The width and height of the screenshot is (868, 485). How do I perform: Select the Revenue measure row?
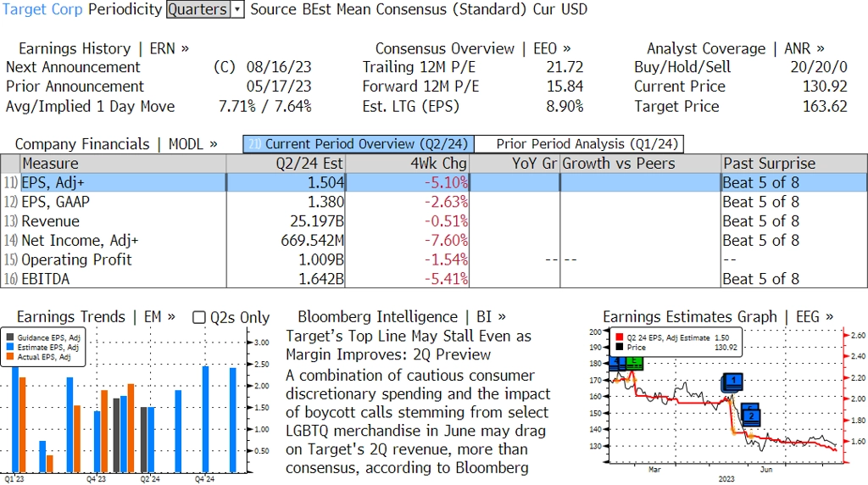pyautogui.click(x=434, y=221)
